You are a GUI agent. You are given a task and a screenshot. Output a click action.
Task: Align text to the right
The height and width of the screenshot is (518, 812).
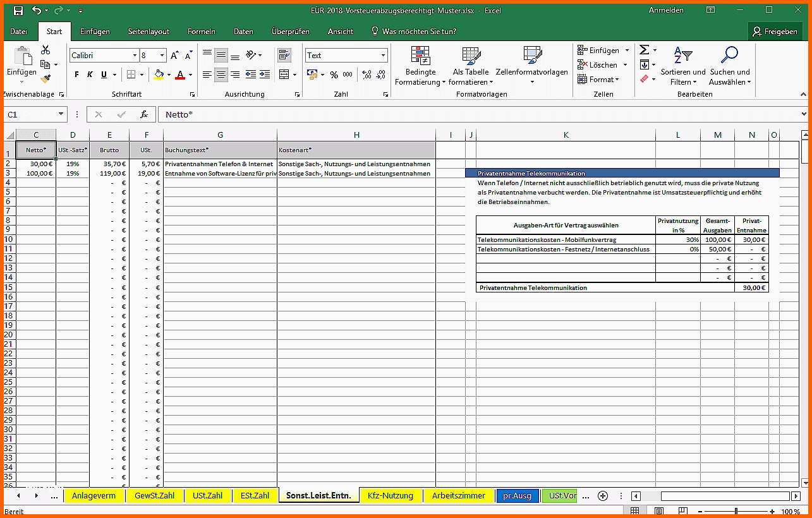[235, 75]
